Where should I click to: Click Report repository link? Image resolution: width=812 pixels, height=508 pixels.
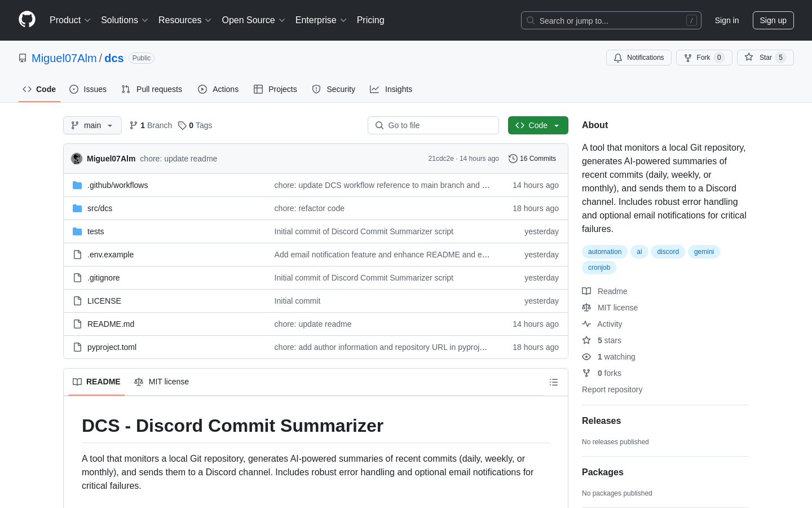point(612,389)
